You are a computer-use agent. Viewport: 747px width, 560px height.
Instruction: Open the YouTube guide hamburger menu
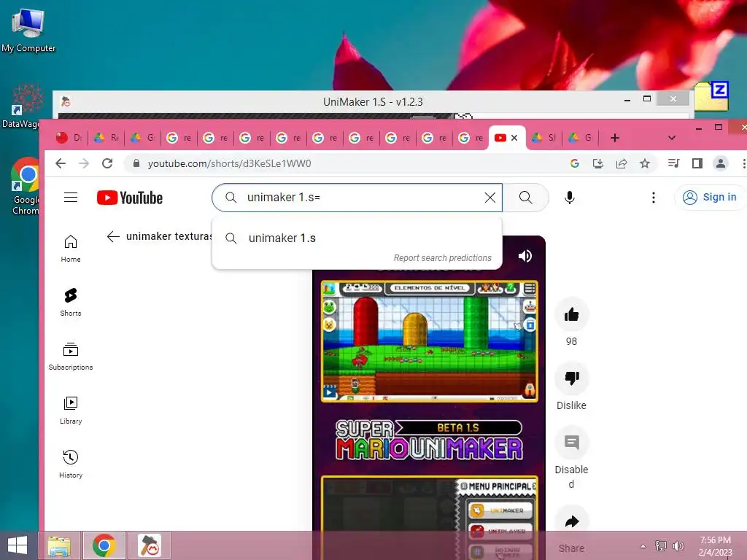71,198
